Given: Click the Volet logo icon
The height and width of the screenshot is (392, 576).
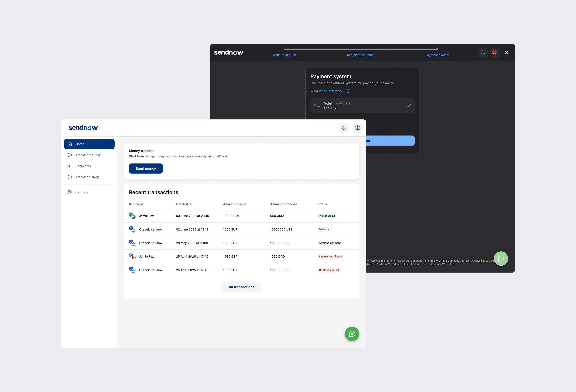Looking at the screenshot, I should coord(317,106).
